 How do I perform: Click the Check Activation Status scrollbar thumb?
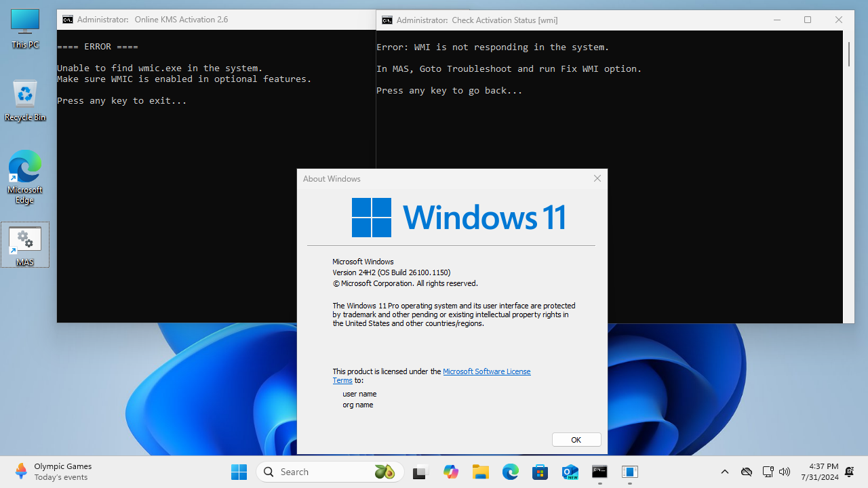click(x=849, y=54)
